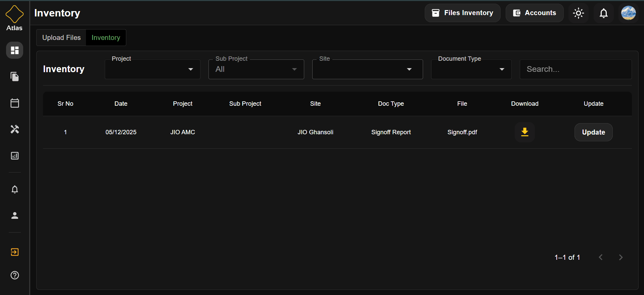Toggle the light/dark theme sun icon
The image size is (644, 295).
pos(578,13)
